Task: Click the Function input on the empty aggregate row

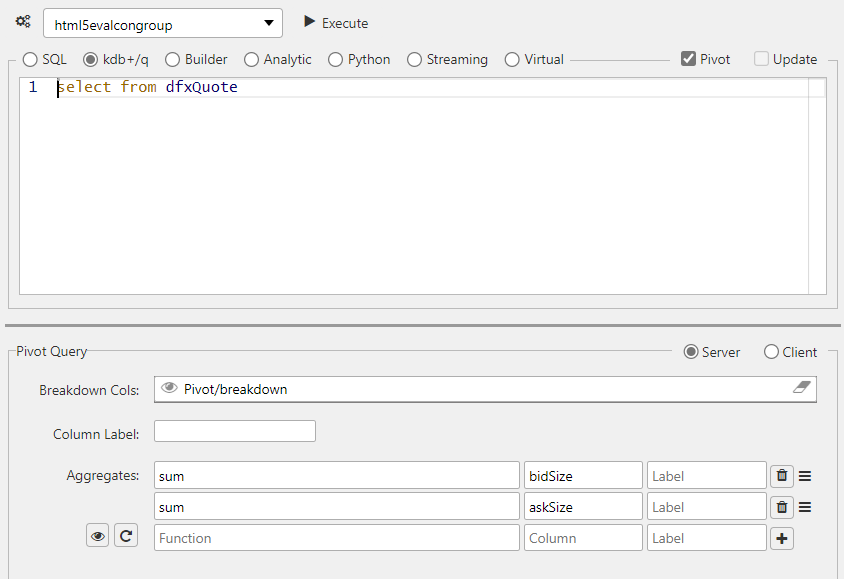Action: (x=335, y=537)
